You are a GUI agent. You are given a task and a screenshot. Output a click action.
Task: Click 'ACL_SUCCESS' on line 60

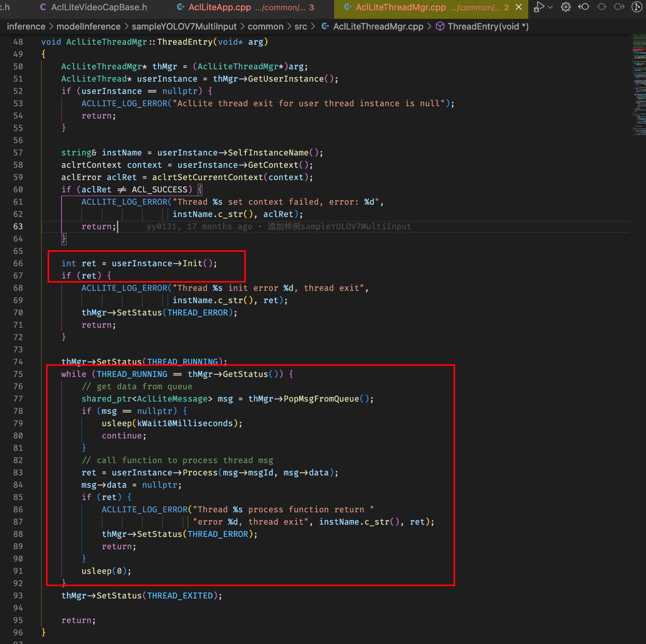pos(160,190)
